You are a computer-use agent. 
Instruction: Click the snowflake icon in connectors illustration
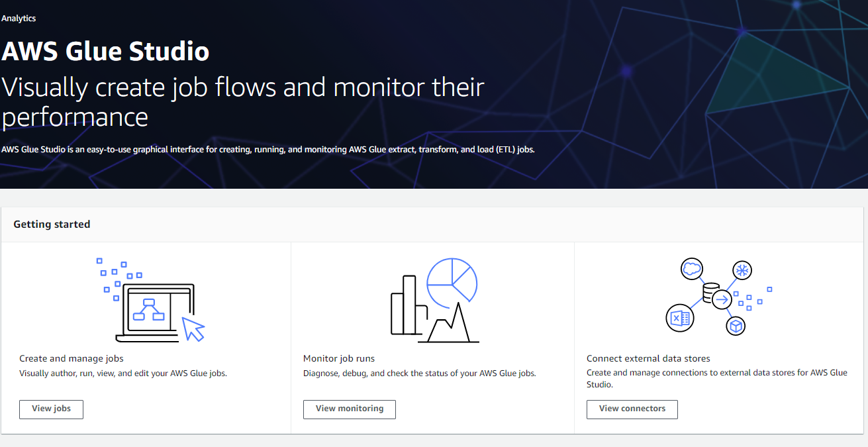[742, 270]
